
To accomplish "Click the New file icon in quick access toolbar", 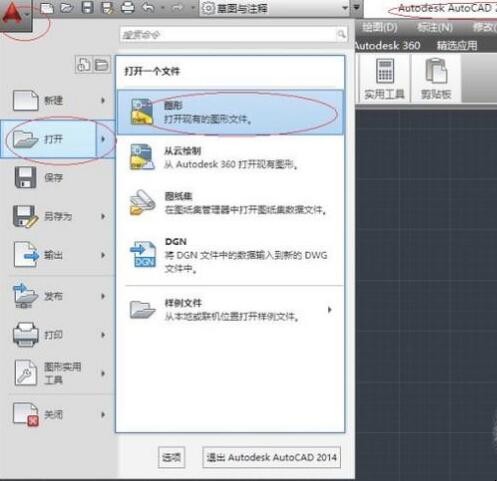I will [x=47, y=8].
